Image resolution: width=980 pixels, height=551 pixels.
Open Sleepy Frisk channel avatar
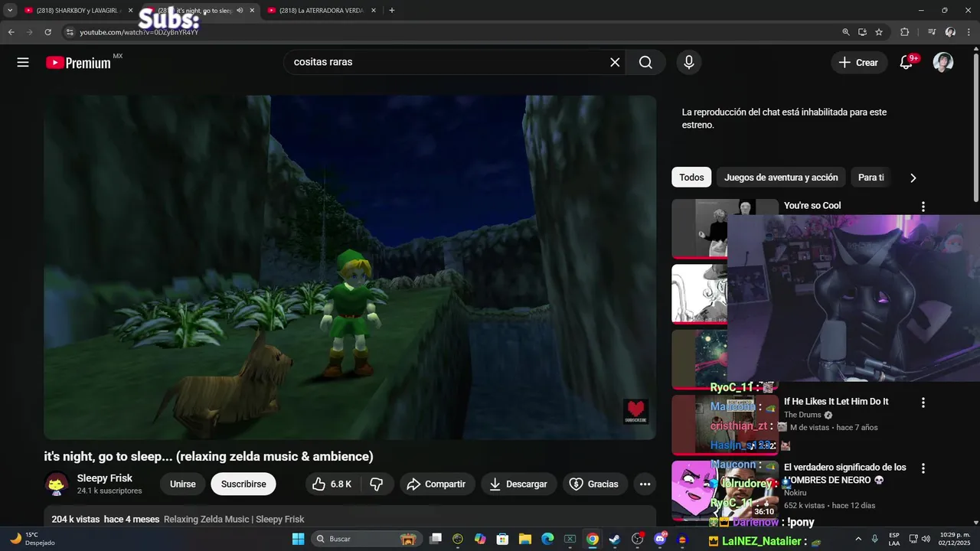point(56,484)
